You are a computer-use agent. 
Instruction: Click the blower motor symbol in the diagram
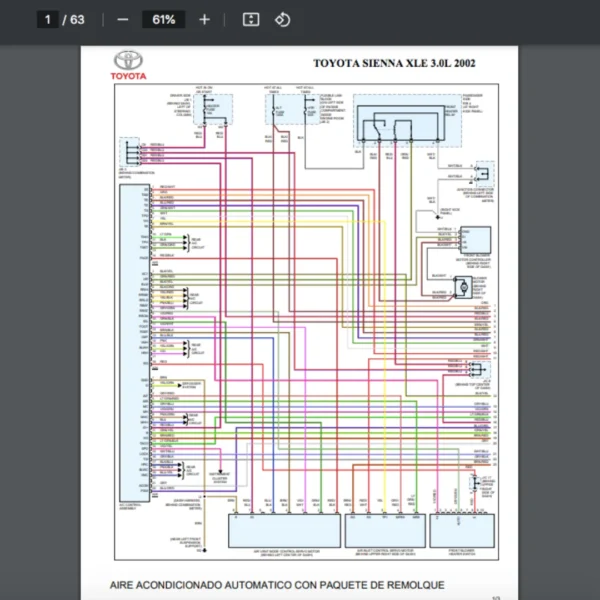(x=464, y=287)
